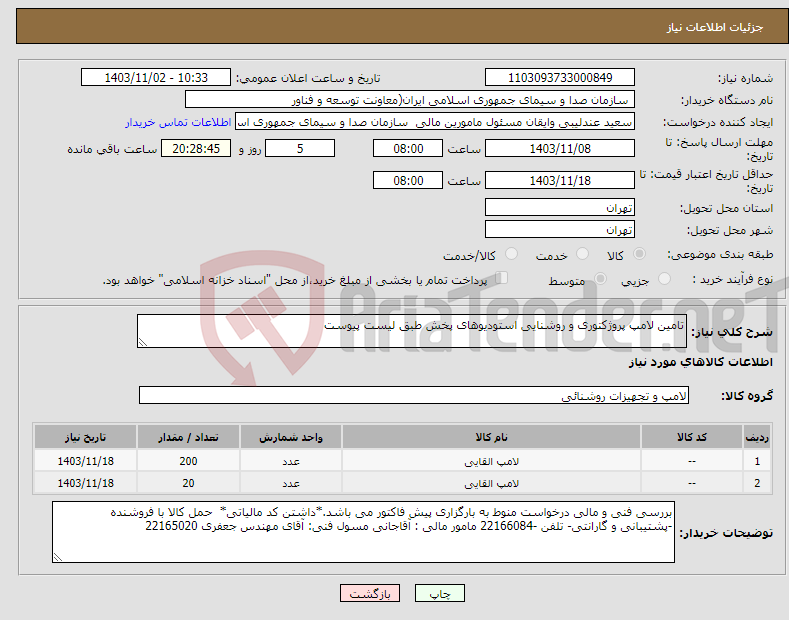Click the نام کالا column header
789x620 pixels.
tap(491, 437)
